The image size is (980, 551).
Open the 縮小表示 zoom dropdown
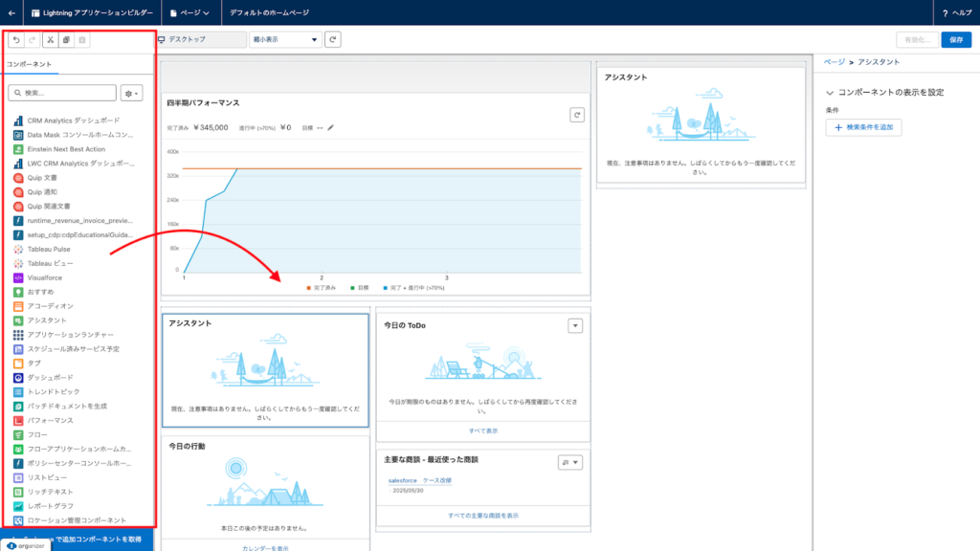pyautogui.click(x=285, y=39)
